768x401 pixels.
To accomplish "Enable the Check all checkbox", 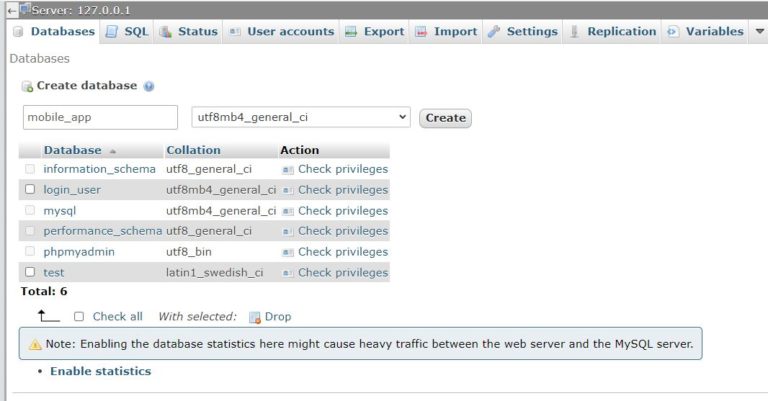I will click(79, 316).
